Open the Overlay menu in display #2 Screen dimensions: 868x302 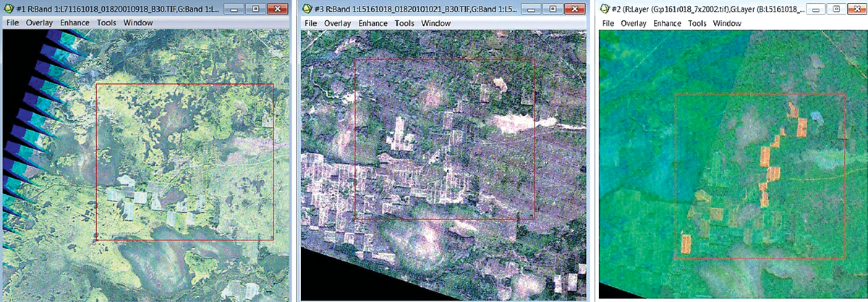coord(634,23)
